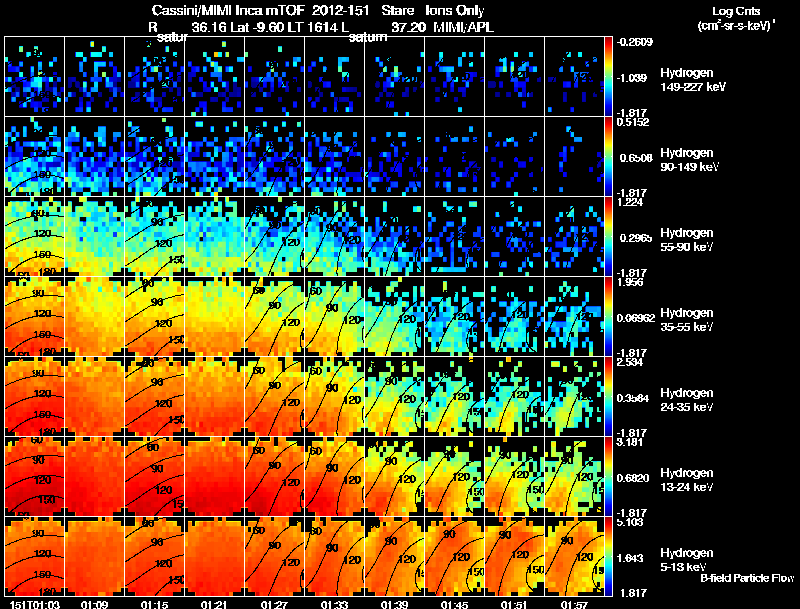The height and width of the screenshot is (609, 800).
Task: Click the '01:57' time label
Action: click(x=574, y=605)
